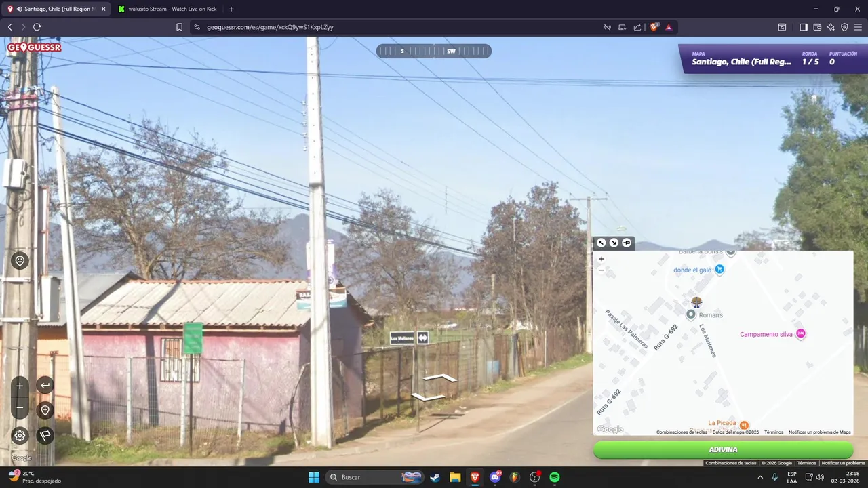Switch to the walusito Stream Kick tab
The width and height of the screenshot is (868, 488).
coord(167,9)
